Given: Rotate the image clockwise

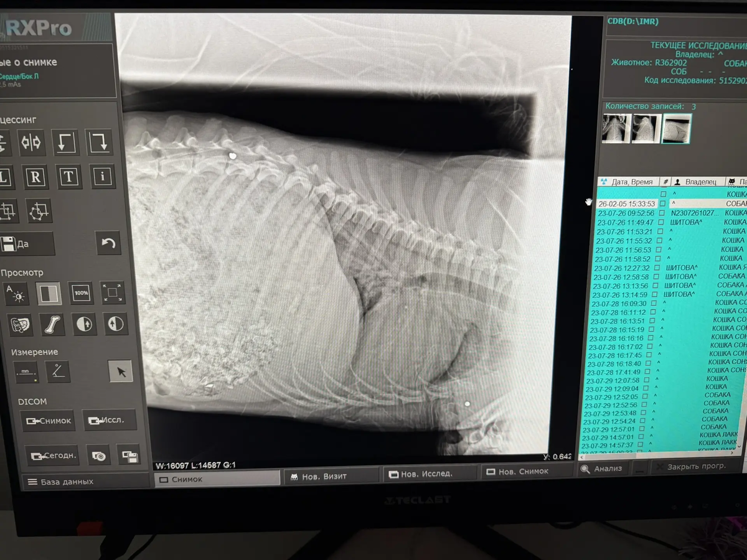Looking at the screenshot, I should 98,142.
